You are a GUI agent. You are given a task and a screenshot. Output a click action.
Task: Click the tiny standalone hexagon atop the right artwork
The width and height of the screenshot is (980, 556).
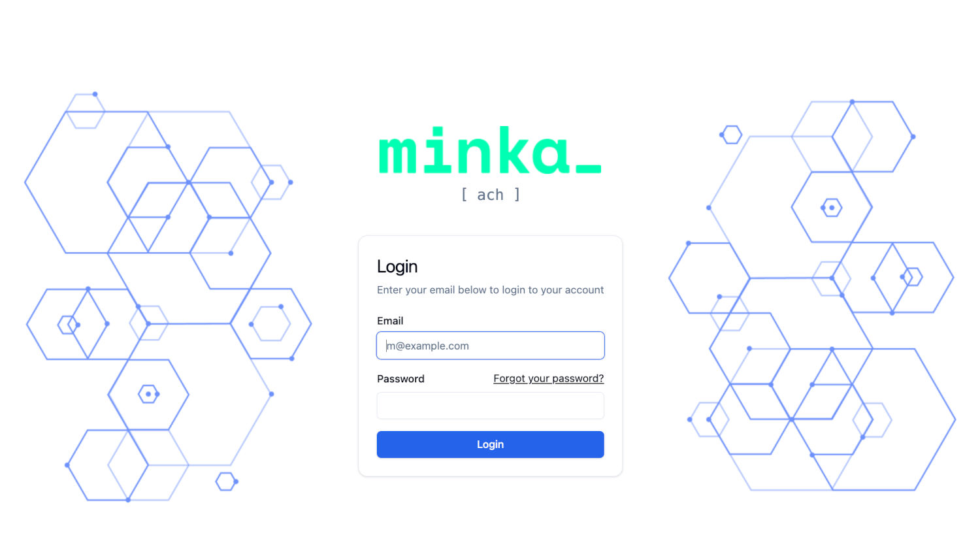click(731, 135)
